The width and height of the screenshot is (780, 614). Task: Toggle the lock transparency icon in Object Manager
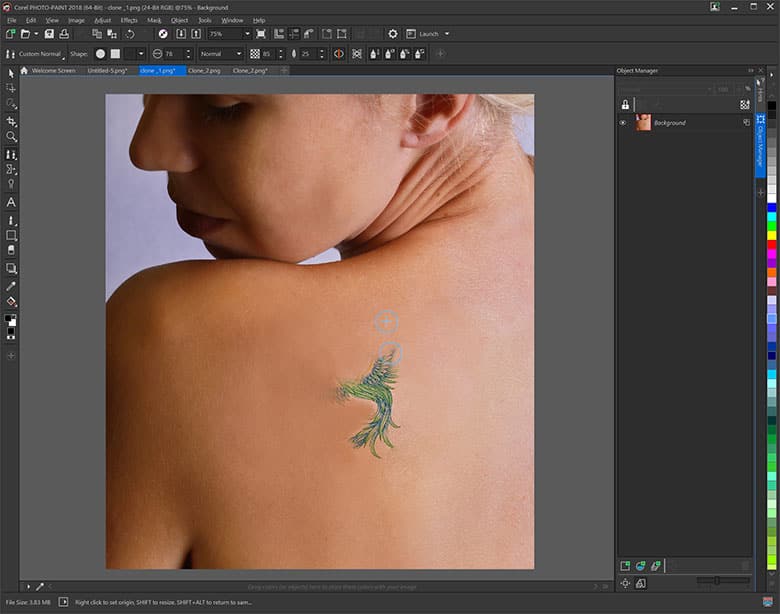[626, 104]
